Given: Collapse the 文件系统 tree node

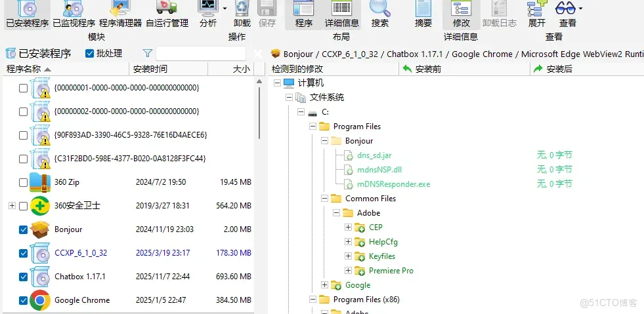Looking at the screenshot, I should pos(289,98).
